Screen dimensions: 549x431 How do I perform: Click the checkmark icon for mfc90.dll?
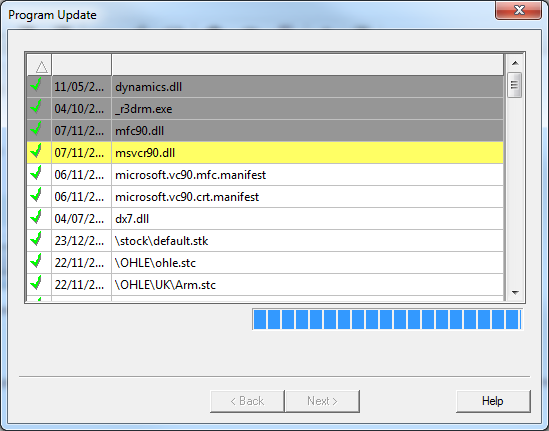click(36, 129)
